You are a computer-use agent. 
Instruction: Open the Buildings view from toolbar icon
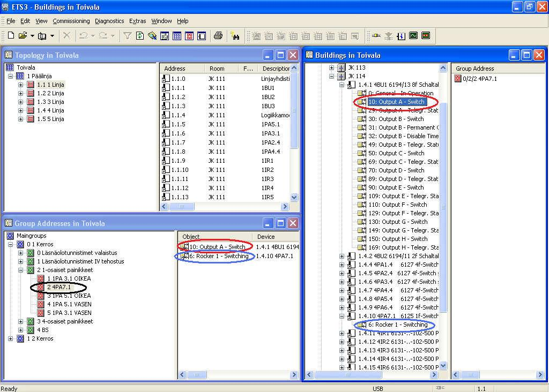point(165,36)
